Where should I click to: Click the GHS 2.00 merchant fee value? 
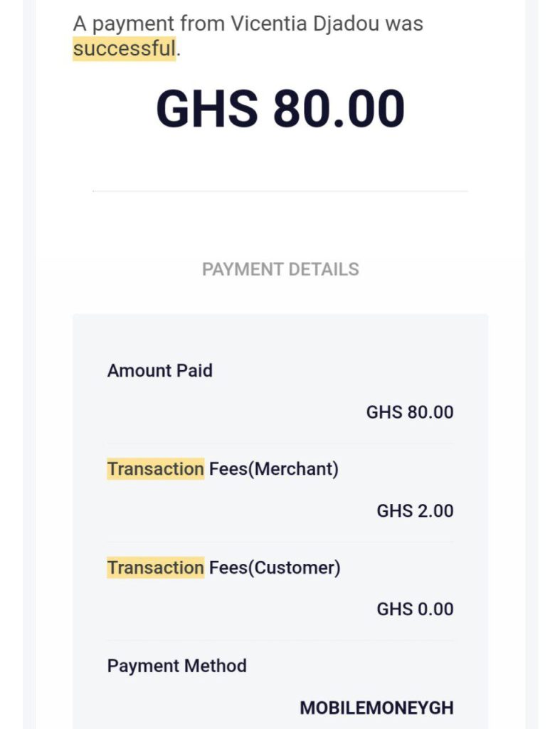[x=415, y=510]
